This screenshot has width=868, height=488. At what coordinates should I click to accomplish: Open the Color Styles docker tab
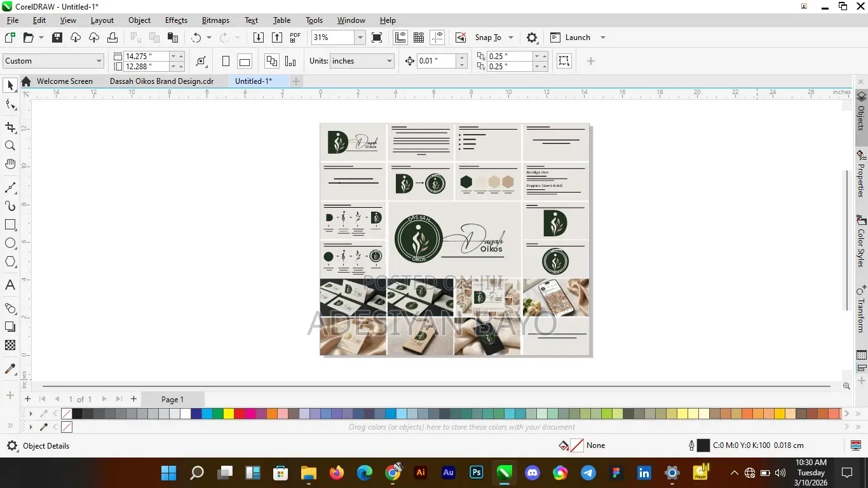click(861, 242)
